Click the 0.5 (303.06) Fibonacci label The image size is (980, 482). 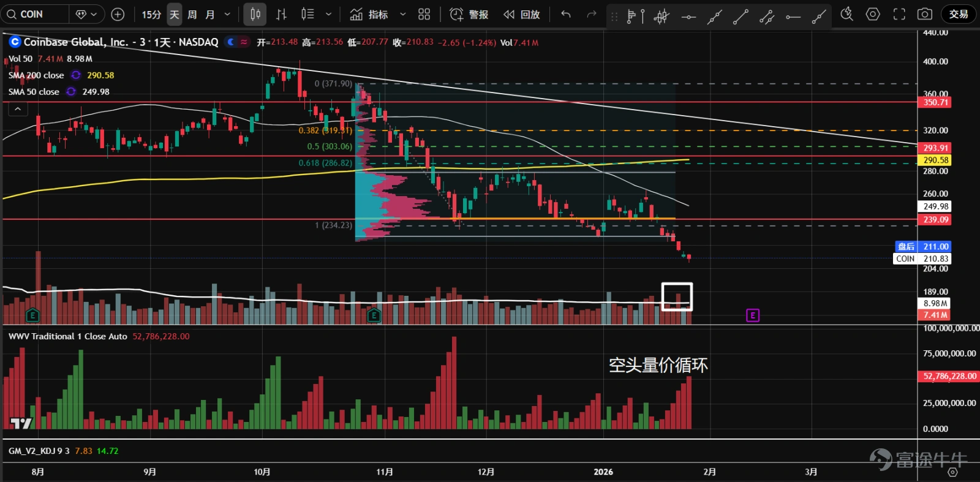coord(330,146)
